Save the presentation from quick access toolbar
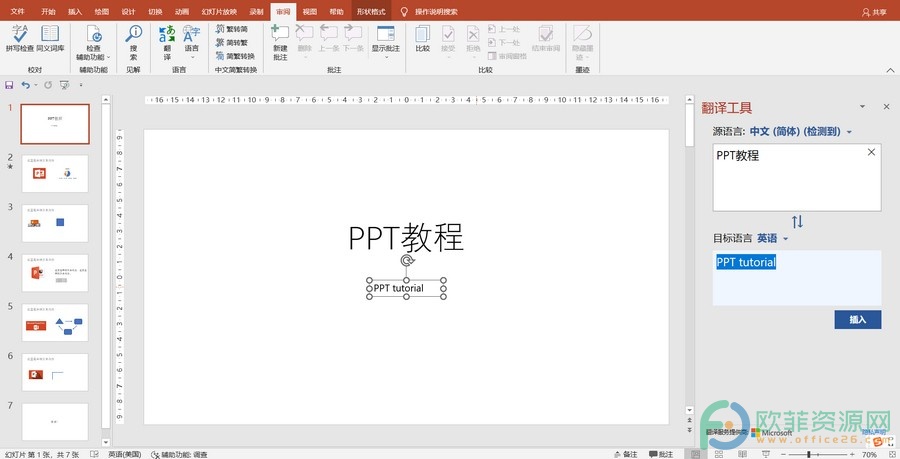The height and width of the screenshot is (459, 900). (x=9, y=85)
